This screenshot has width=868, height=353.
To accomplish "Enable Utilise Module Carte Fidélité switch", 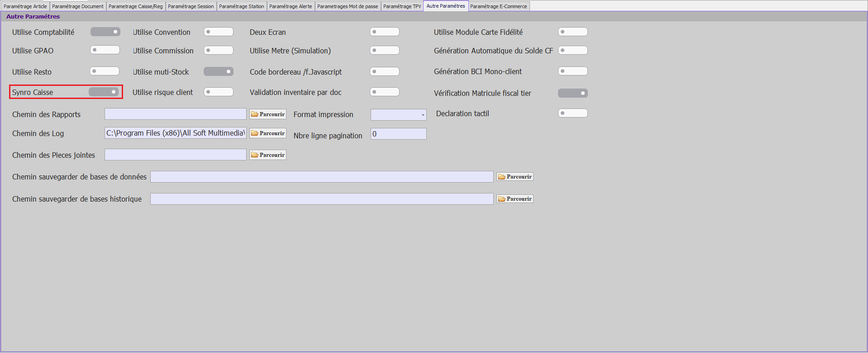I will tap(573, 32).
